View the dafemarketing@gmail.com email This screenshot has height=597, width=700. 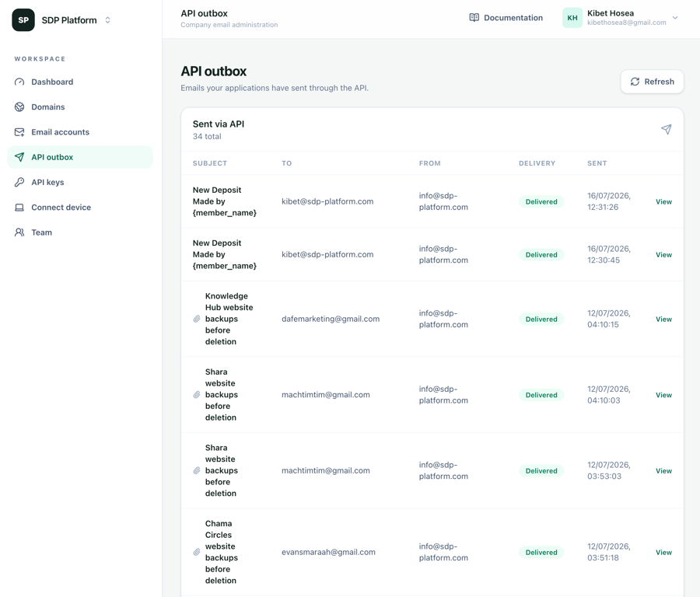663,319
